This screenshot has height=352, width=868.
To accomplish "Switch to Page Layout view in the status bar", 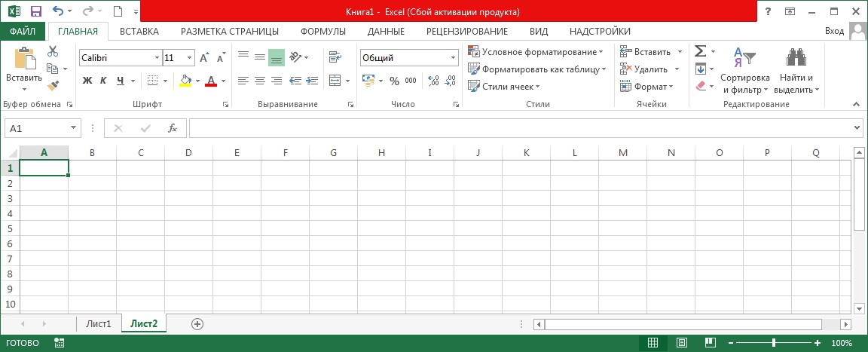I will (x=682, y=343).
